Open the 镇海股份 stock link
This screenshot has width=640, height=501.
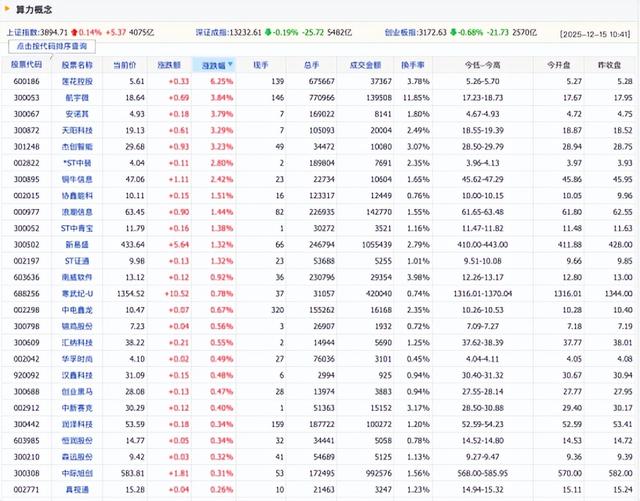77,326
